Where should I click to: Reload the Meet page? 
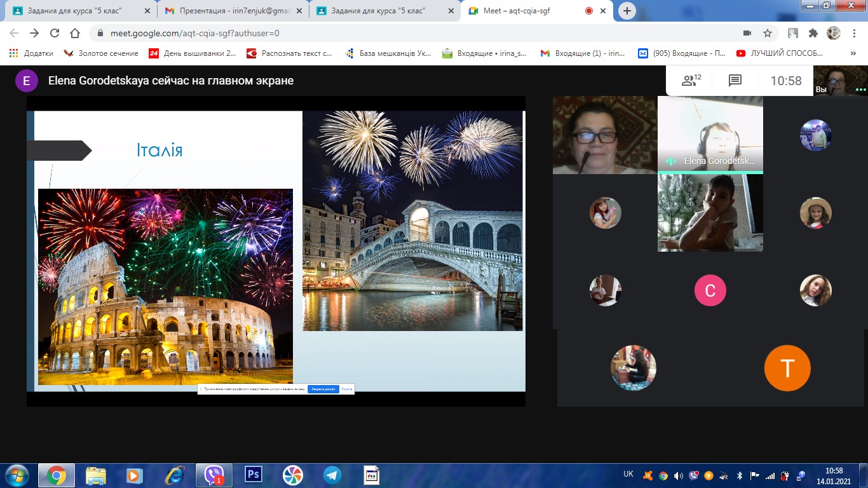click(x=55, y=33)
